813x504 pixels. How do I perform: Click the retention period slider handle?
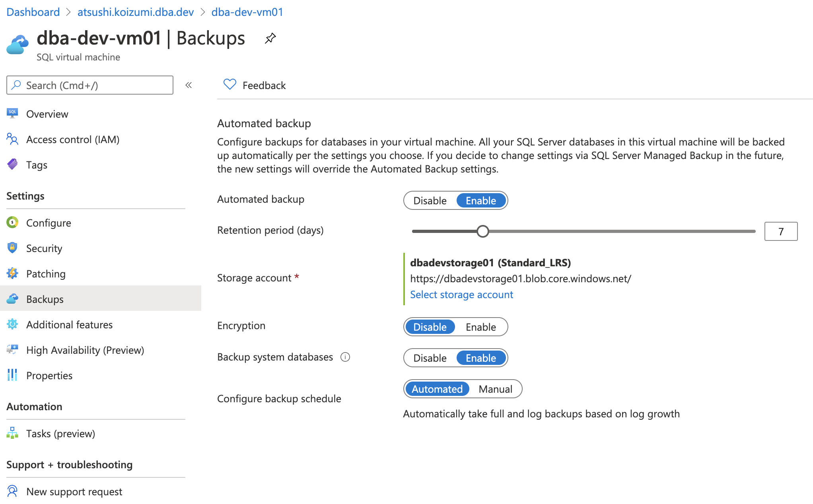click(x=482, y=231)
